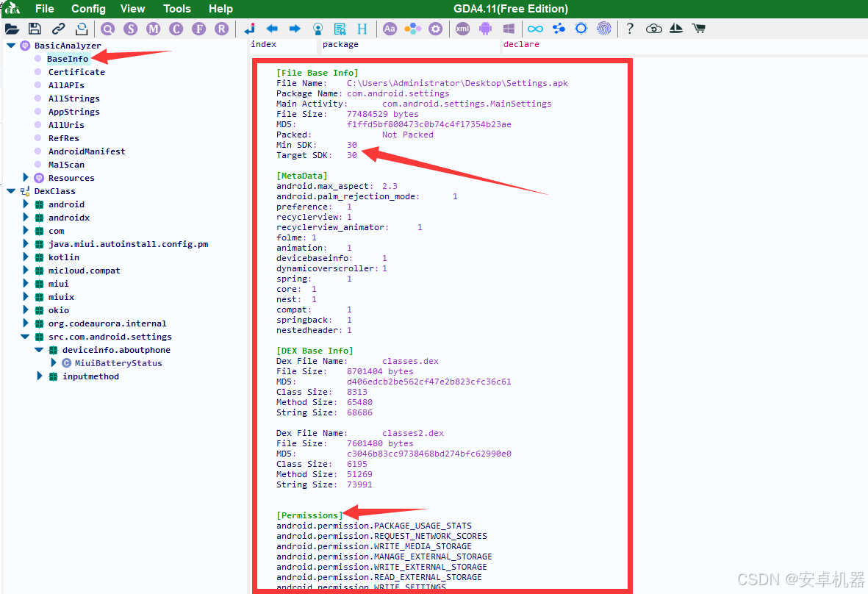Click the blue graph nodes icon

[559, 29]
